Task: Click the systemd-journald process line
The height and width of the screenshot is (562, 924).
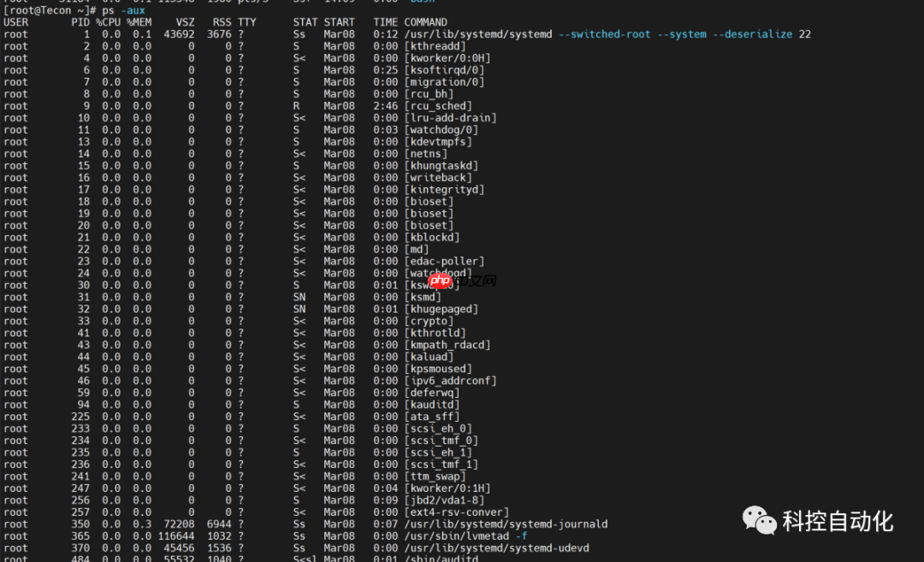Action: [505, 523]
